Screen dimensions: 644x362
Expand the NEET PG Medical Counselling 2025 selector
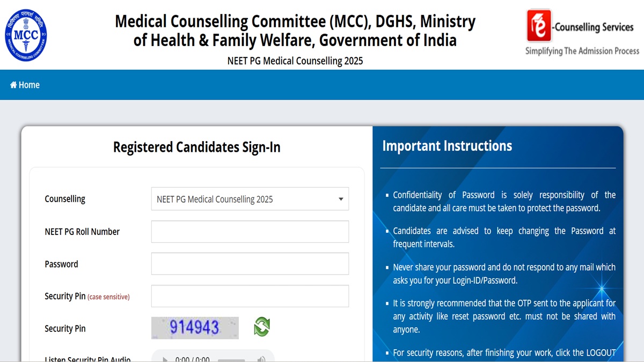pos(250,198)
